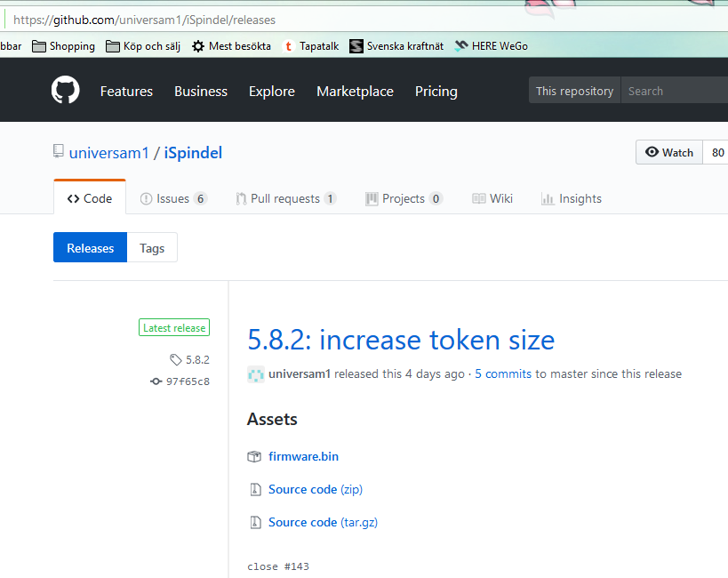Select the Tags view button

152,248
